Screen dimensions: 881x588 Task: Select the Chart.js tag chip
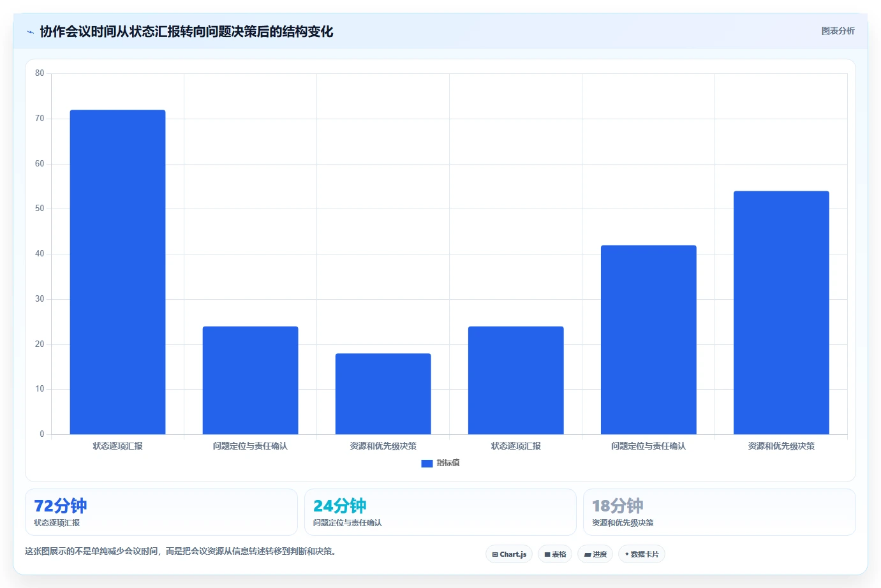[509, 554]
